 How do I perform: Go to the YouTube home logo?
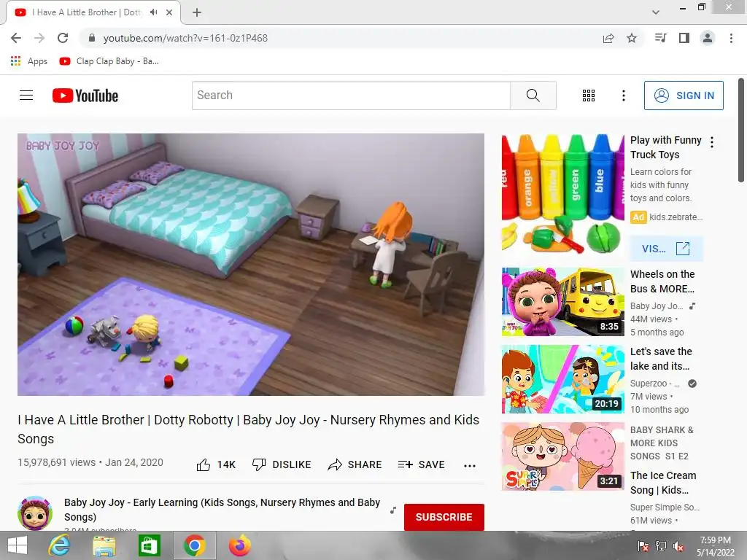coord(85,96)
